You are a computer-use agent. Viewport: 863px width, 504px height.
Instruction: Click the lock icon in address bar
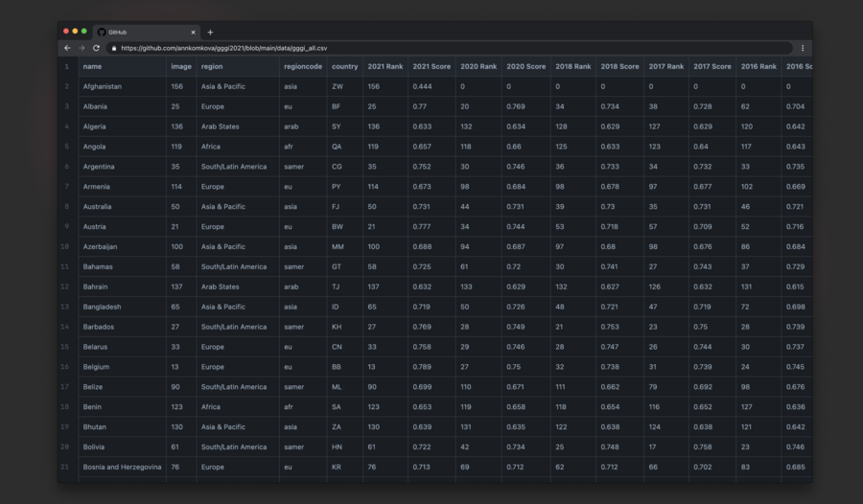[114, 48]
